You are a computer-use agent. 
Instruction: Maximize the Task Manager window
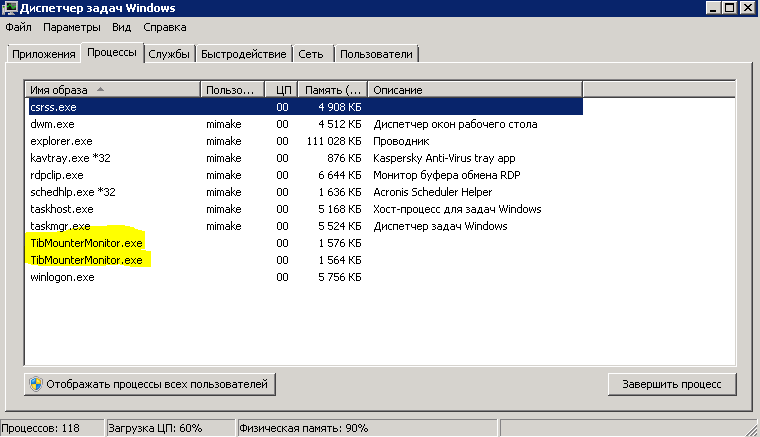[729, 8]
